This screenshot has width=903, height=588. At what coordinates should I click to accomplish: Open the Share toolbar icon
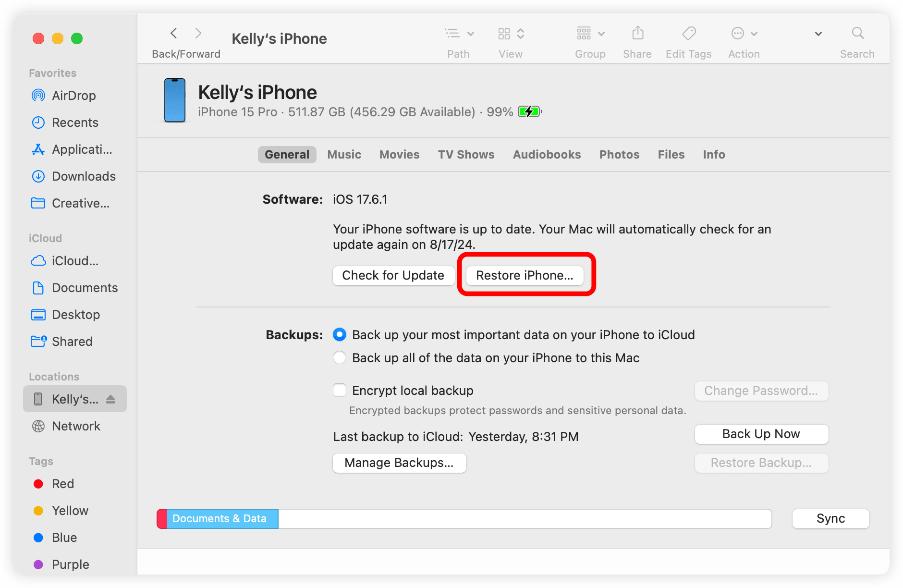[637, 33]
